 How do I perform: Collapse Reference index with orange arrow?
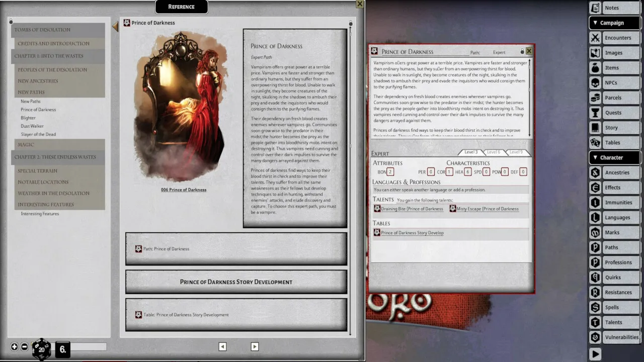coord(115,26)
